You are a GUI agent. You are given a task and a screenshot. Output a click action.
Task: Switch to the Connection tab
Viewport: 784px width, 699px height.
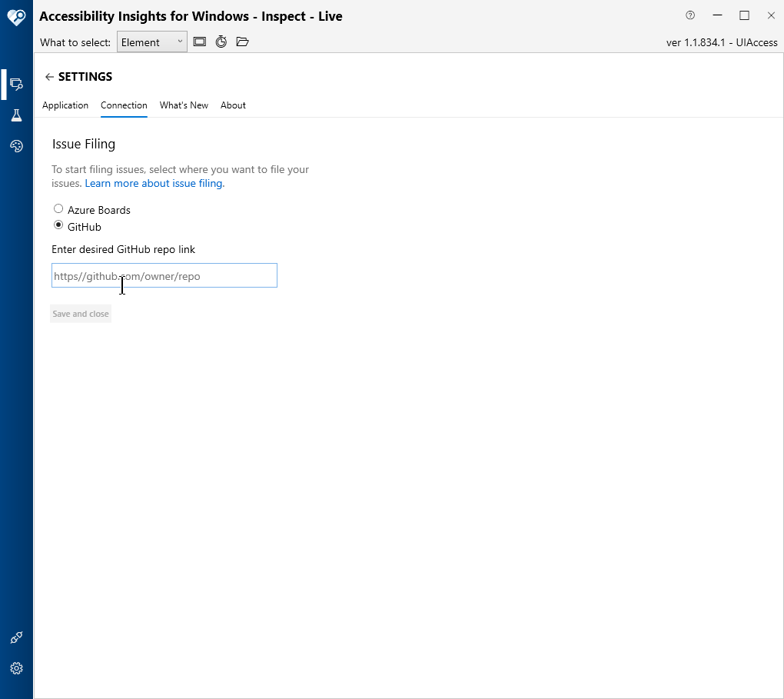pyautogui.click(x=124, y=105)
